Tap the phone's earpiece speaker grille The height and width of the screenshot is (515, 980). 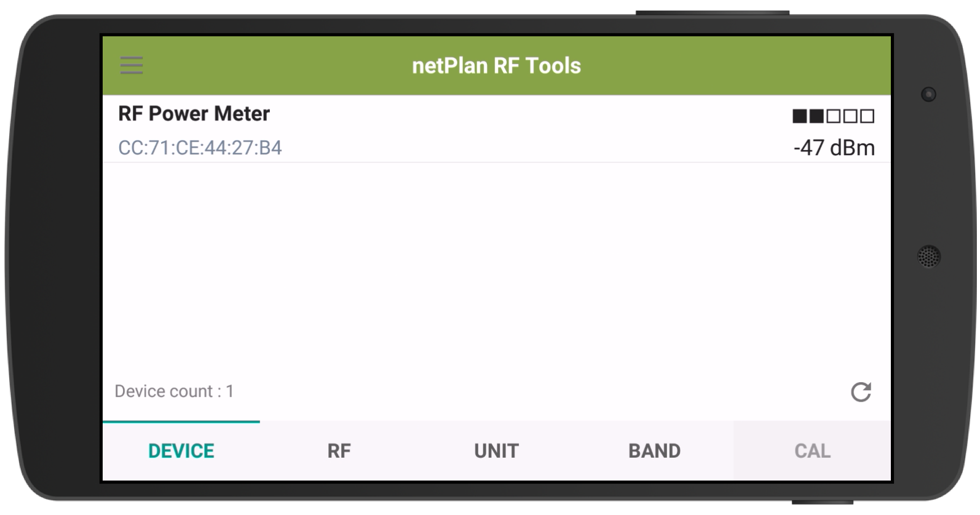point(929,256)
